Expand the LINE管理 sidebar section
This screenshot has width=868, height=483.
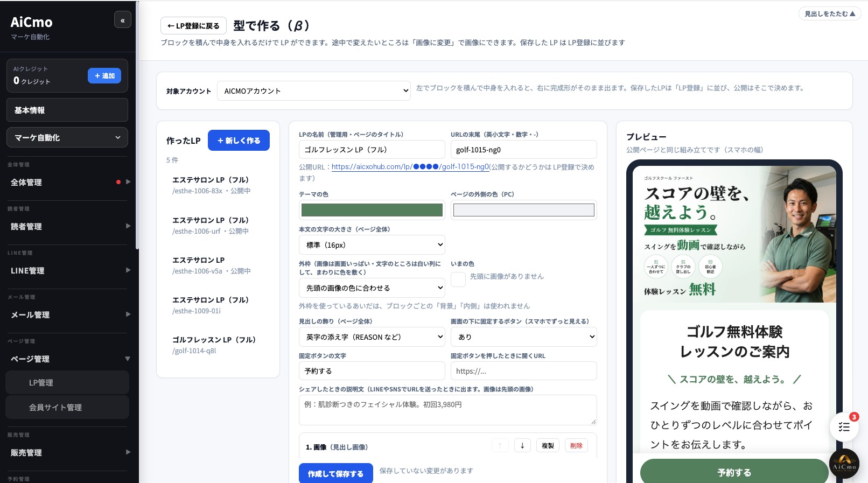pyautogui.click(x=67, y=270)
